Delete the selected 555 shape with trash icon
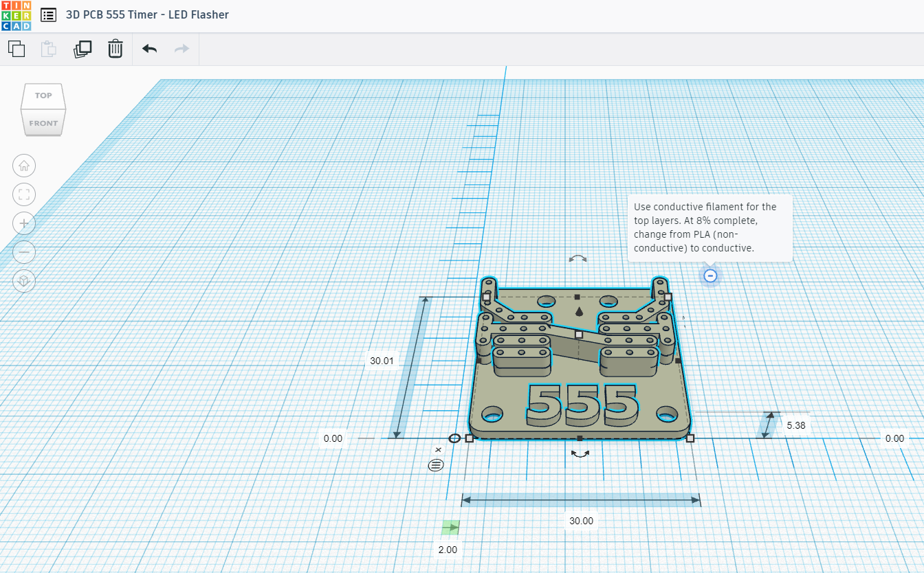924x573 pixels. click(x=115, y=49)
